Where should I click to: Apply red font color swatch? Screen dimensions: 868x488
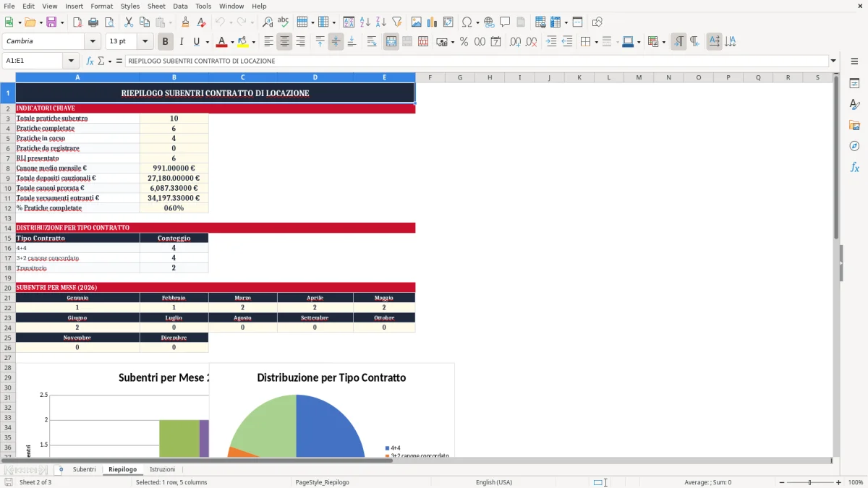pyautogui.click(x=222, y=42)
